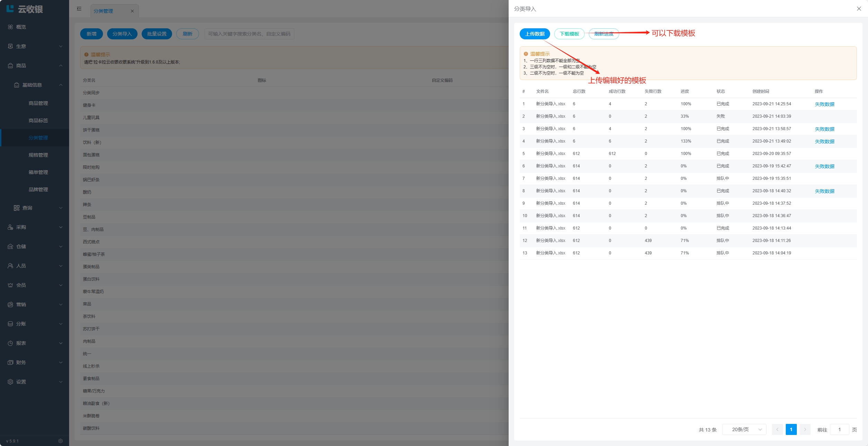This screenshot has height=446, width=868.
Task: Click the 采购 purchasing icon in sidebar
Action: [10, 227]
